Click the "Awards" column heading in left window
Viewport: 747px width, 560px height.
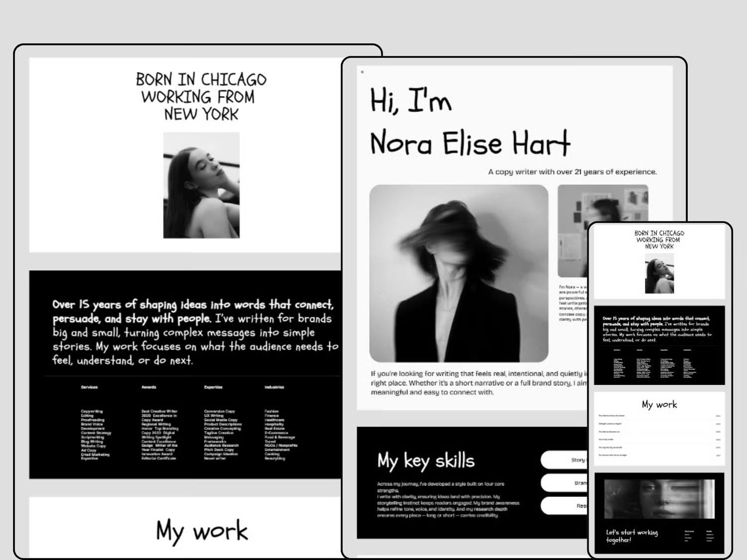pyautogui.click(x=148, y=387)
